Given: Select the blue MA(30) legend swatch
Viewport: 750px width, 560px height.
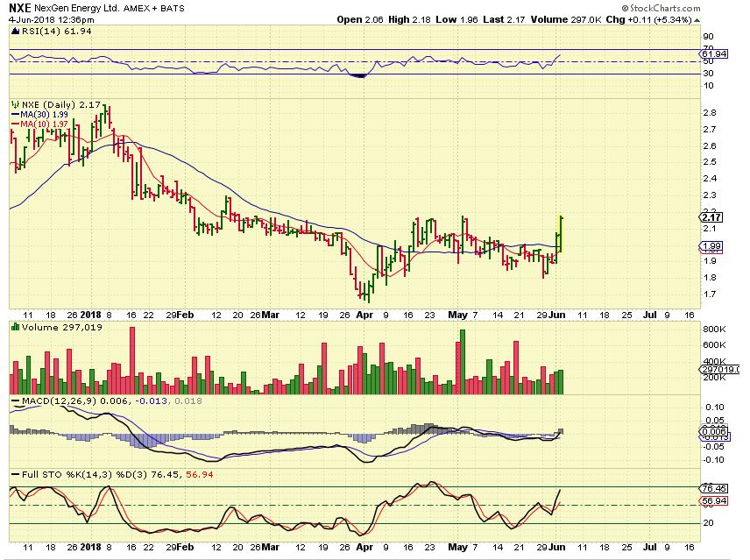Looking at the screenshot, I should [x=15, y=114].
